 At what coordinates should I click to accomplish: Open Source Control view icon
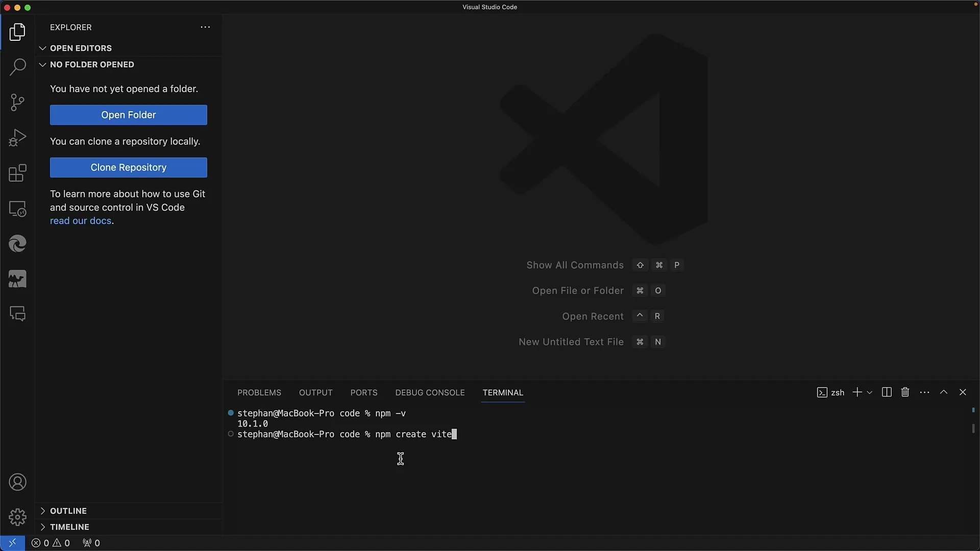[x=17, y=103]
